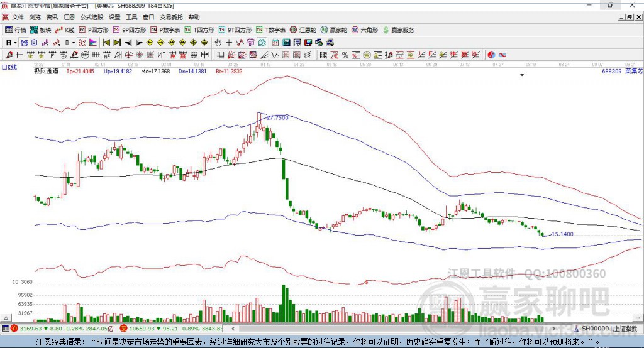Image resolution: width=644 pixels, height=348 pixels.
Task: Select the angle protractor tool
Action: 118,55
